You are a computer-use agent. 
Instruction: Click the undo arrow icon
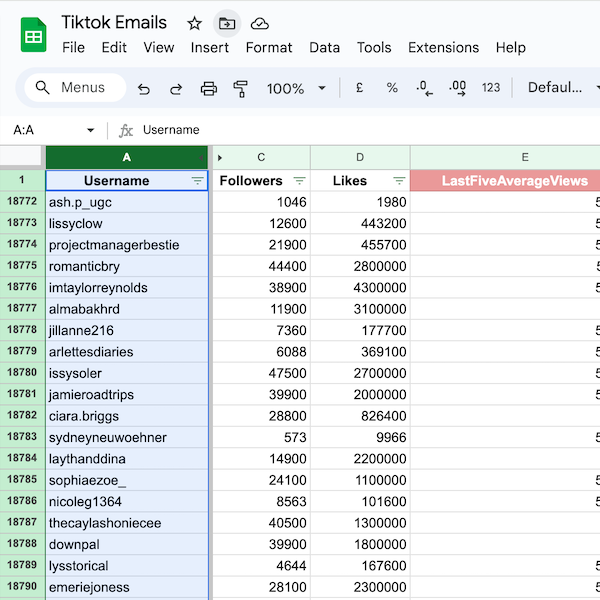point(143,88)
